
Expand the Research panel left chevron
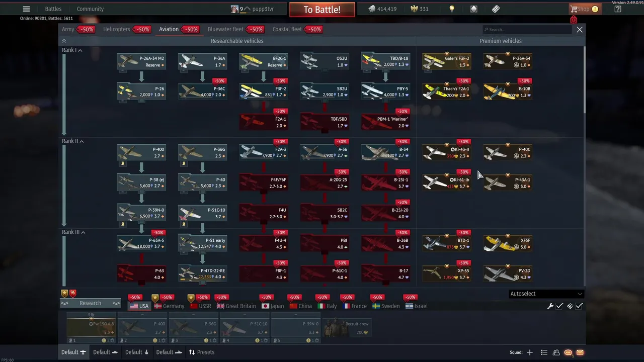tap(65, 303)
